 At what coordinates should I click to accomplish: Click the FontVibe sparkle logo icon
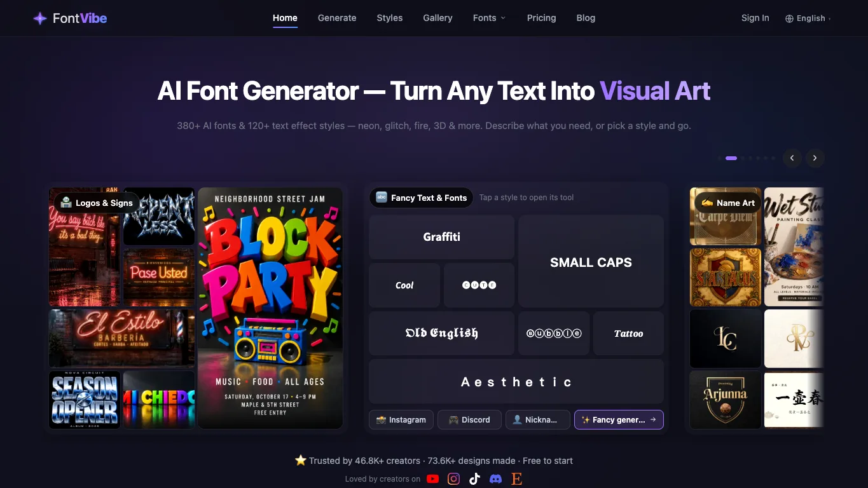40,18
